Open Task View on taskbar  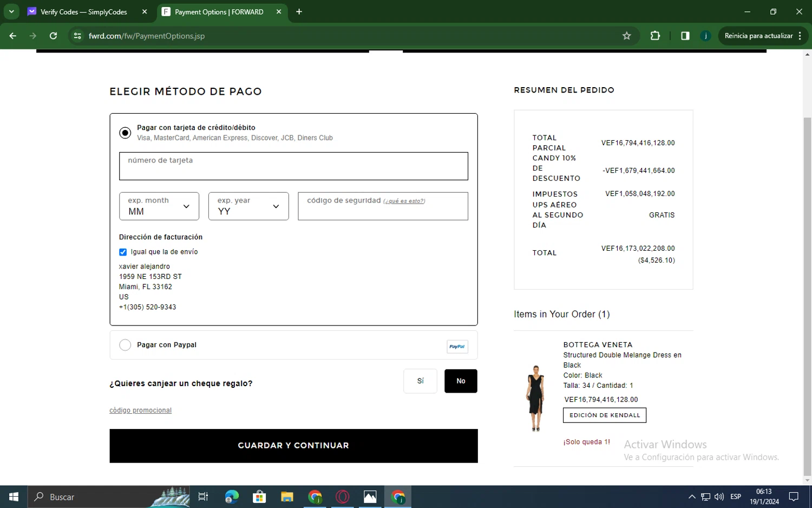[204, 497]
